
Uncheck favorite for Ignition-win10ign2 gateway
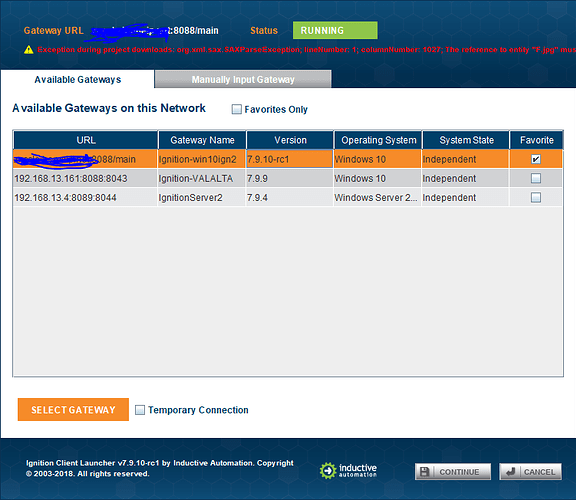pyautogui.click(x=536, y=159)
